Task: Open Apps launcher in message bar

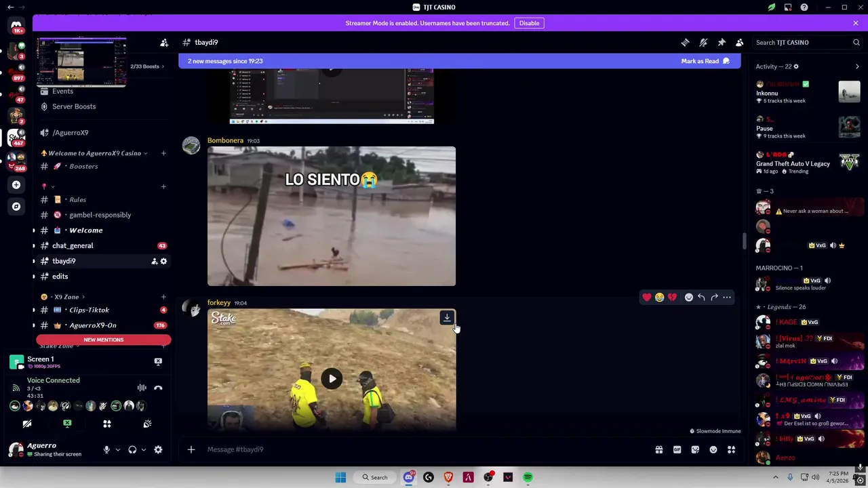Action: click(732, 449)
